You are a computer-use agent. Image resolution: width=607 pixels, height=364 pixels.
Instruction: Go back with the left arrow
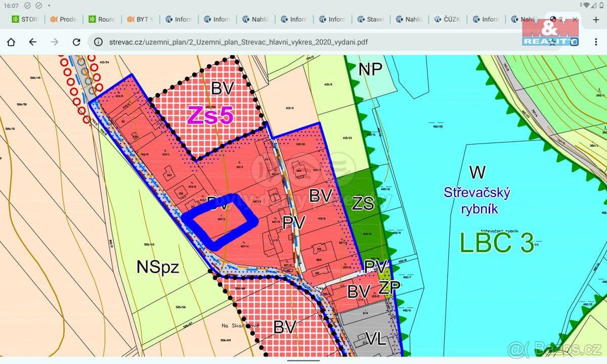pos(33,42)
